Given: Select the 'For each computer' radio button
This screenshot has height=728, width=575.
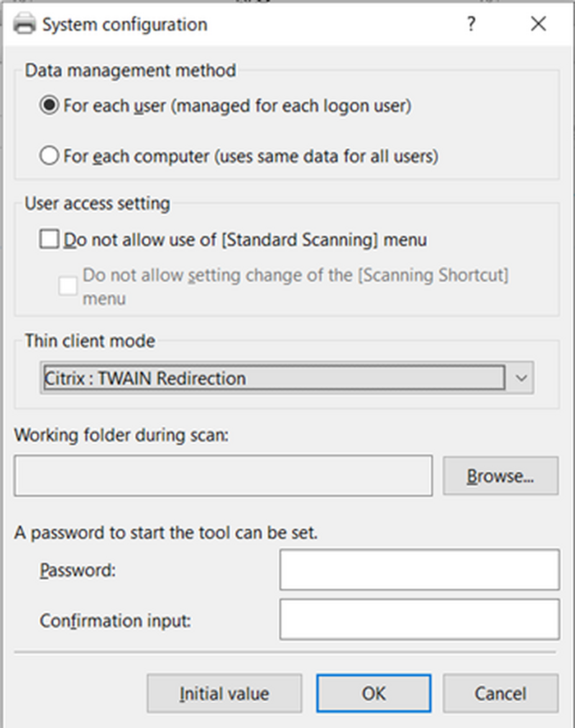Looking at the screenshot, I should coord(49,156).
